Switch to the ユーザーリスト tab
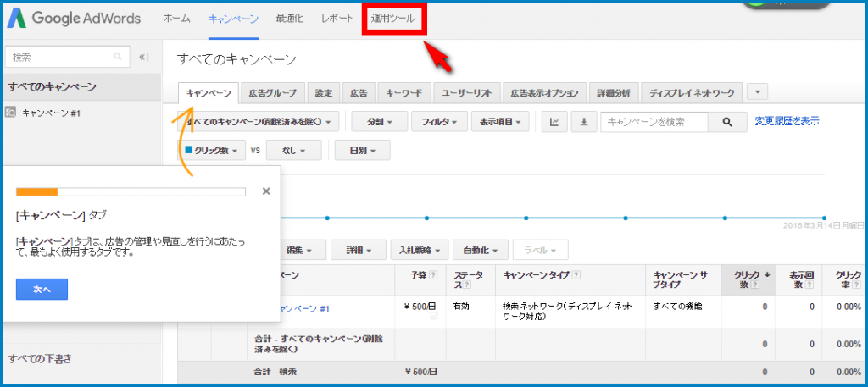This screenshot has height=387, width=868. 467,93
